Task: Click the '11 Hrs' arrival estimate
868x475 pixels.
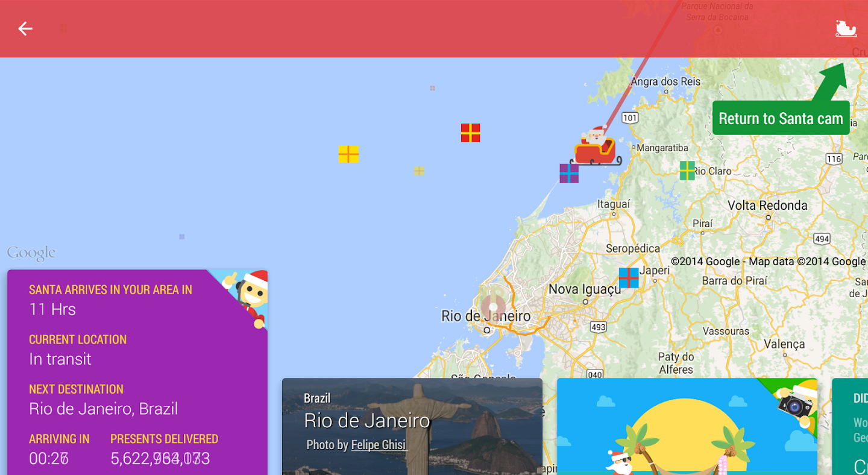Action: coord(52,309)
